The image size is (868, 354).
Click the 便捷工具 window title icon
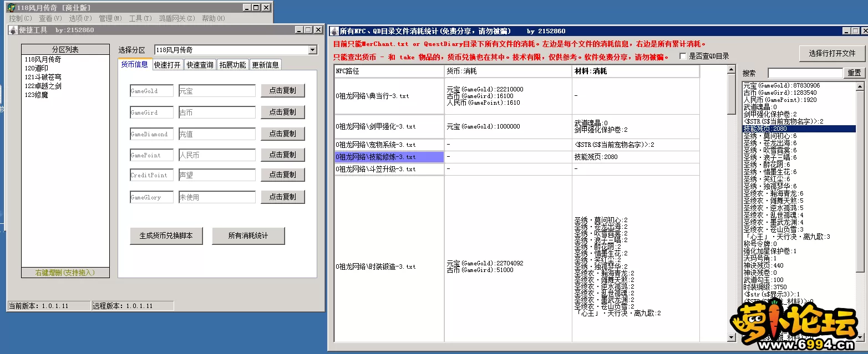[x=13, y=30]
